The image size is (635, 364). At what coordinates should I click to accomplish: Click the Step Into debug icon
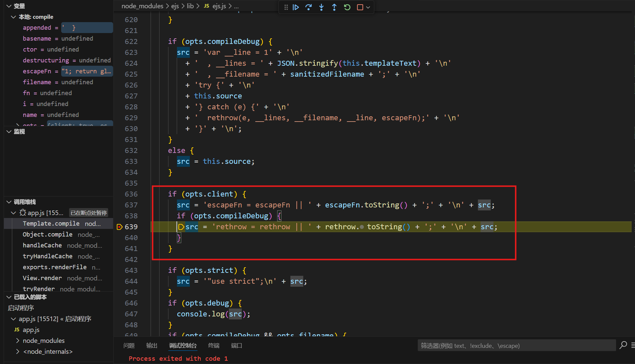(321, 7)
